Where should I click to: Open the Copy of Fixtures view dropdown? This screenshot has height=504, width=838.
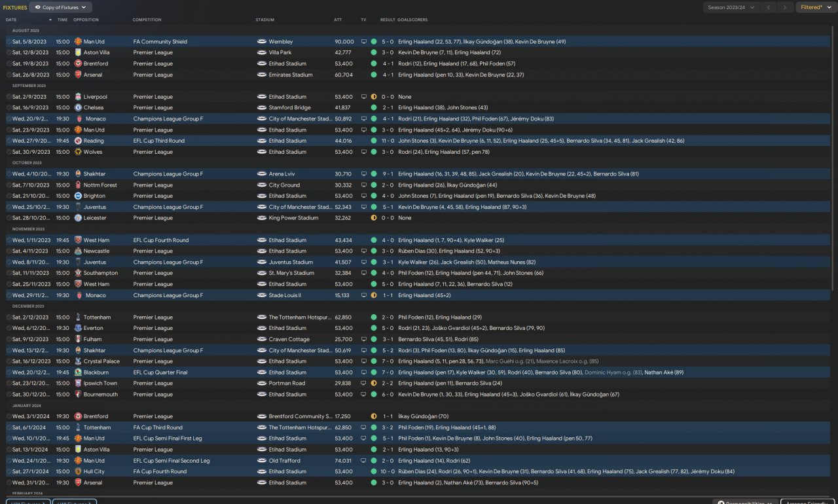[61, 8]
